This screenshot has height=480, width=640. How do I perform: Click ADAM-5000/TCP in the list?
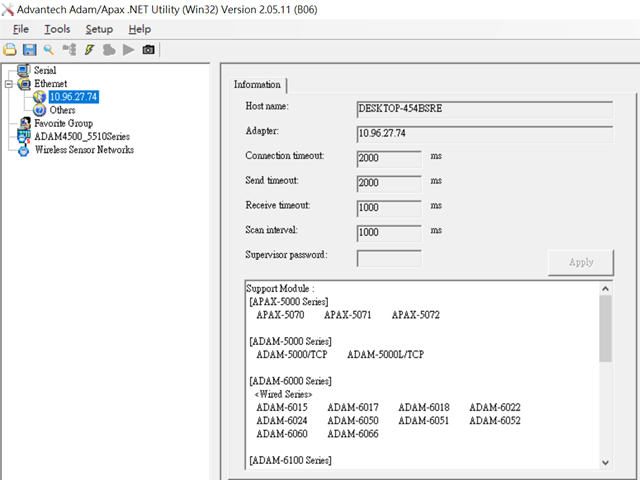tap(291, 354)
